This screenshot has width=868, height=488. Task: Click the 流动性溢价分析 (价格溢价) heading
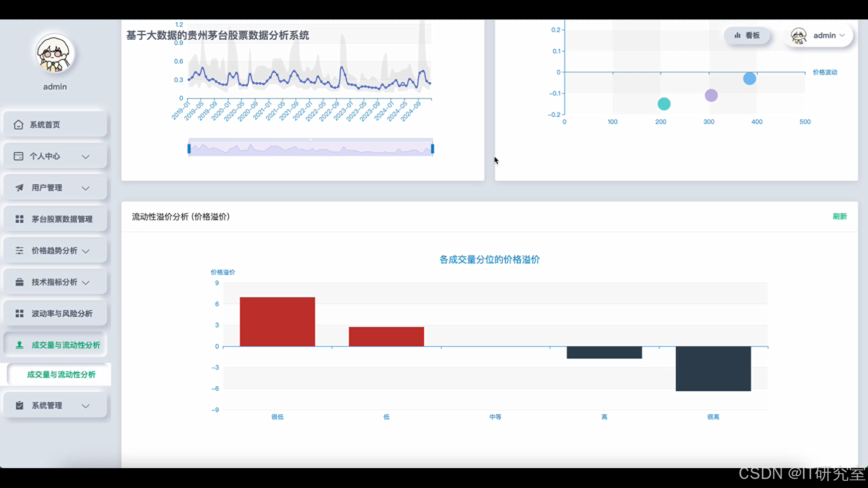(x=181, y=217)
